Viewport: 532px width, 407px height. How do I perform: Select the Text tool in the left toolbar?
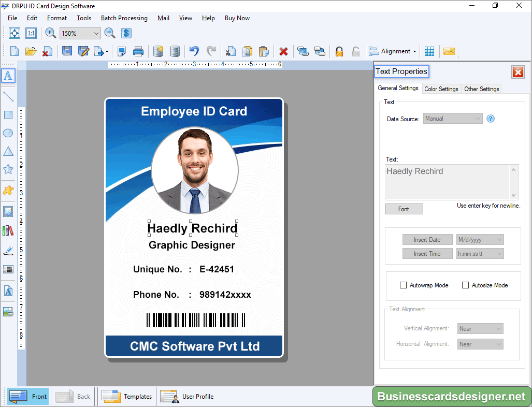(8, 75)
